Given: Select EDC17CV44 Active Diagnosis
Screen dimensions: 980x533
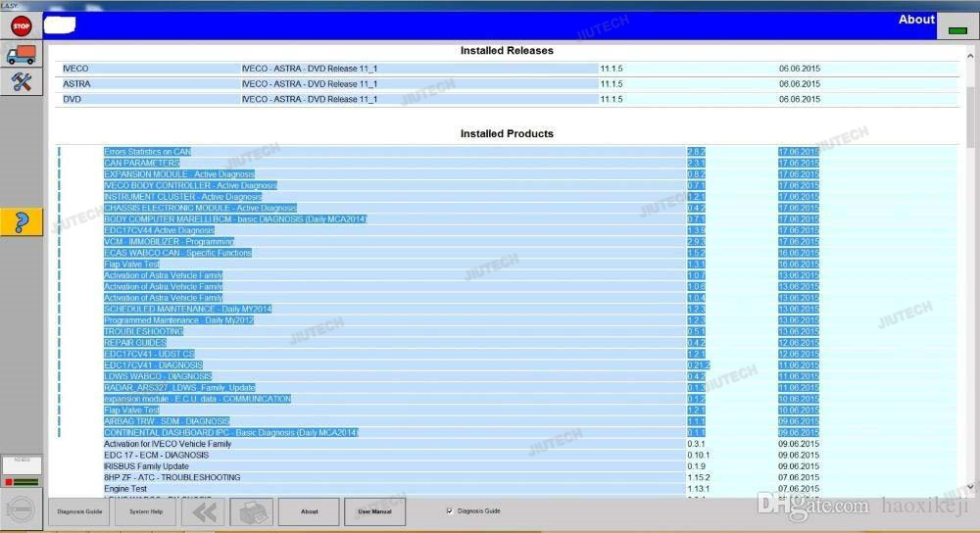Looking at the screenshot, I should [507, 230].
